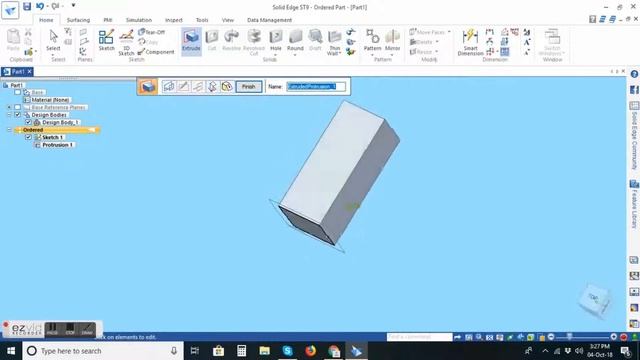The image size is (640, 360).
Task: Click the Finish button
Action: click(249, 87)
